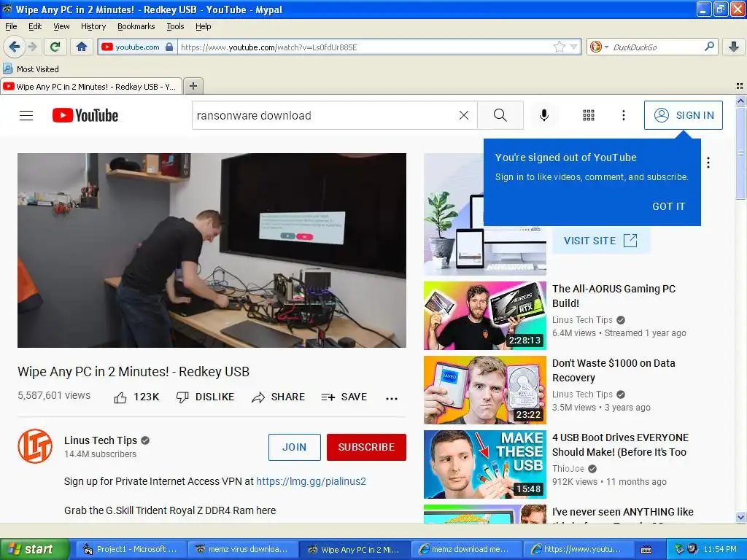Open the Linus Tech Tips channel name

pyautogui.click(x=101, y=440)
